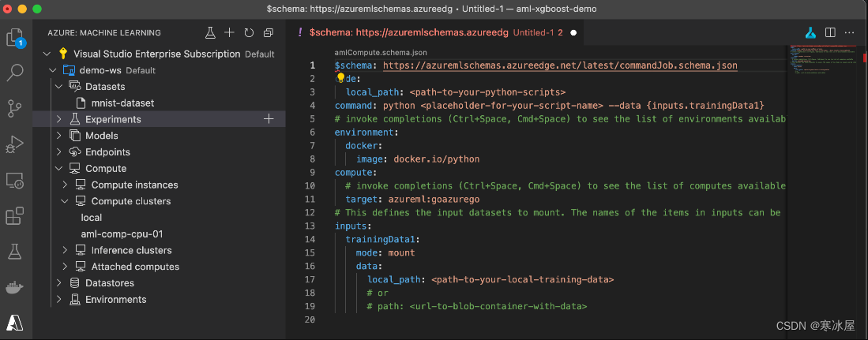Expand the Endpoints node
The image size is (868, 340).
[x=58, y=152]
